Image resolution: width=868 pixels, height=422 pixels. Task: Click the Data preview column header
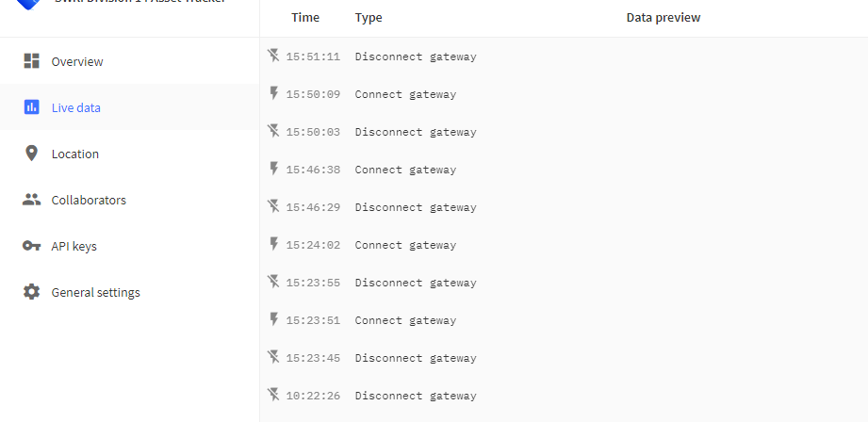(x=663, y=18)
